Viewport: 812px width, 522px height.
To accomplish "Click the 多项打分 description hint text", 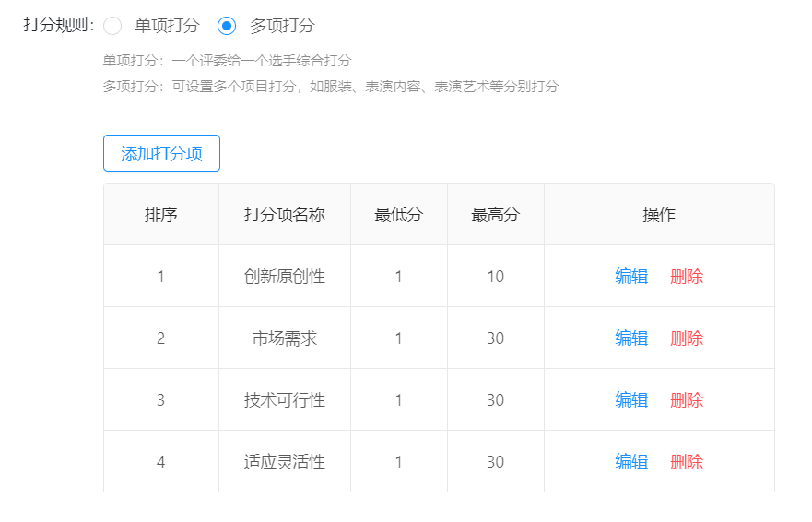I will [330, 86].
